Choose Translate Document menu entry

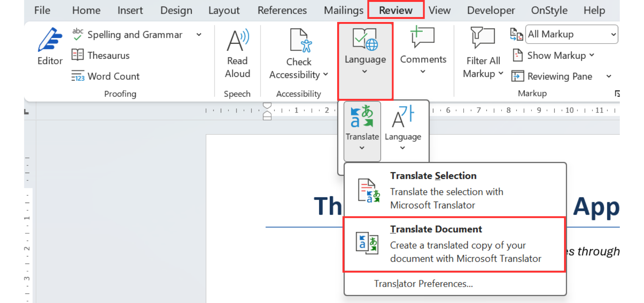pos(455,244)
